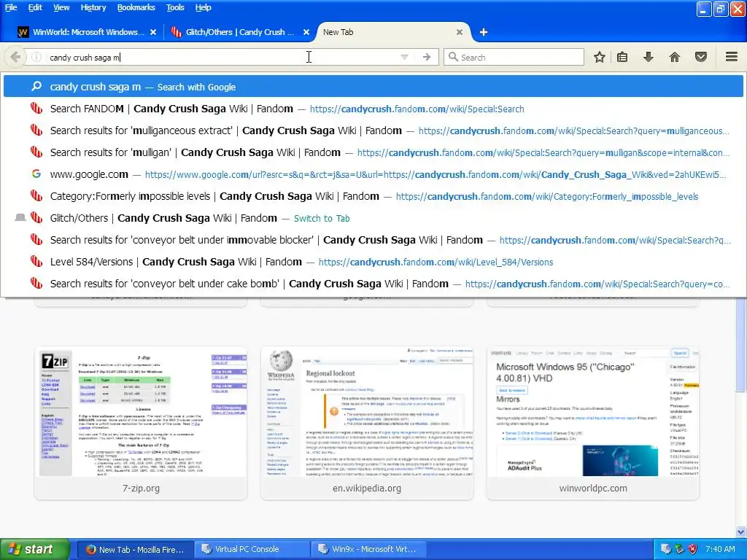Screen dimensions: 747x560
Task: Click the site info icon in address bar
Action: click(36, 57)
